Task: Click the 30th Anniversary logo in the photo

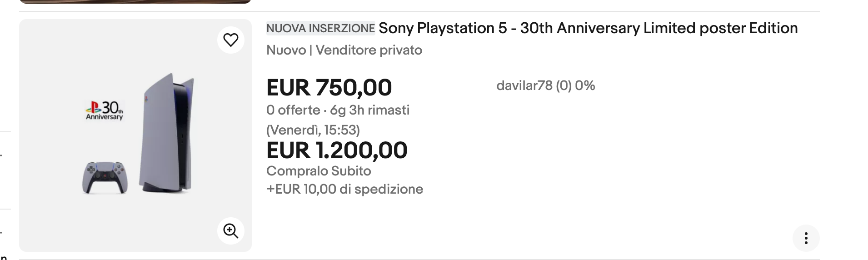Action: coord(105,110)
